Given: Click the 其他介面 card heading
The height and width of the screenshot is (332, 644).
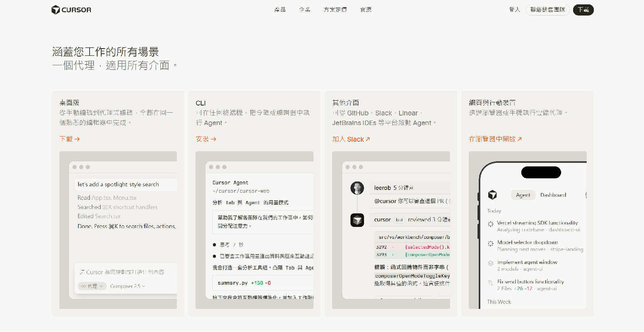Looking at the screenshot, I should [346, 103].
